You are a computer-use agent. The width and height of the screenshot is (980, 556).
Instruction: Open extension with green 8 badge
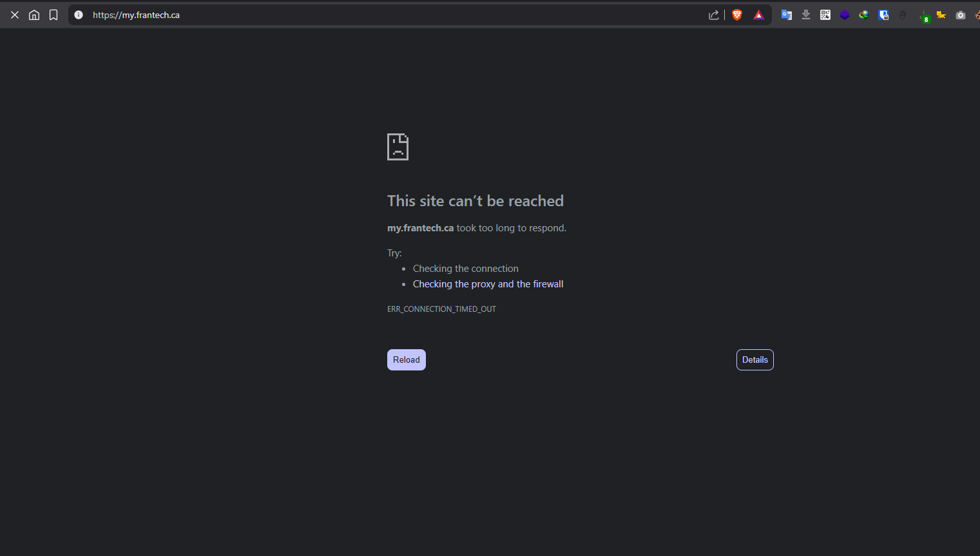[924, 16]
